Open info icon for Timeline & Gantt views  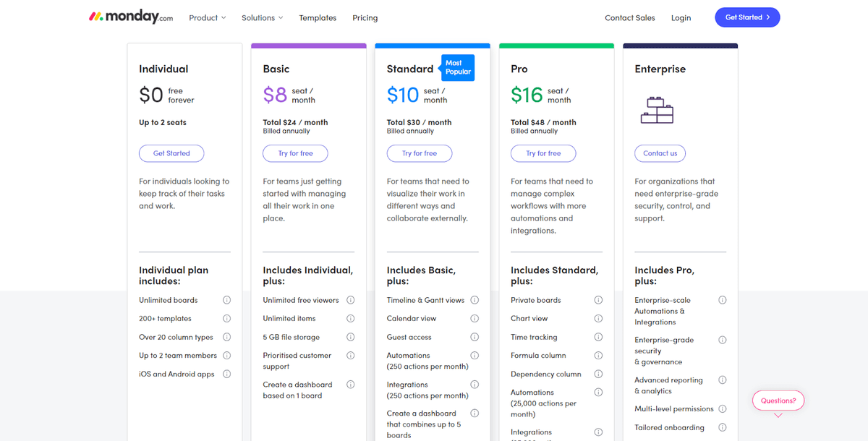click(475, 300)
